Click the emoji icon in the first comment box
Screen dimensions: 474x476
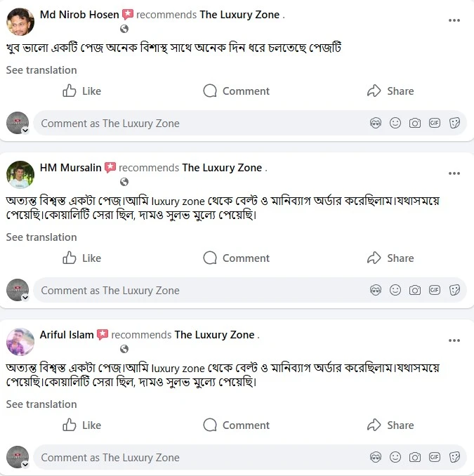(x=395, y=123)
